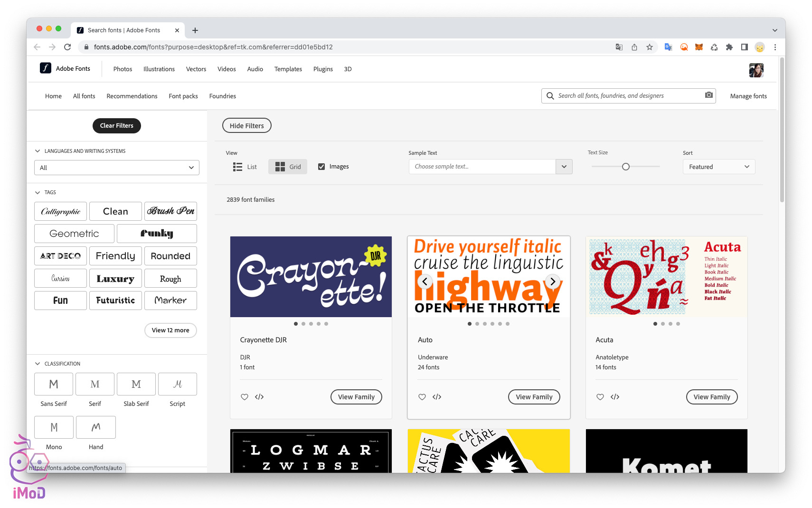
Task: Click the Adobe Fonts logo icon
Action: pyautogui.click(x=46, y=68)
